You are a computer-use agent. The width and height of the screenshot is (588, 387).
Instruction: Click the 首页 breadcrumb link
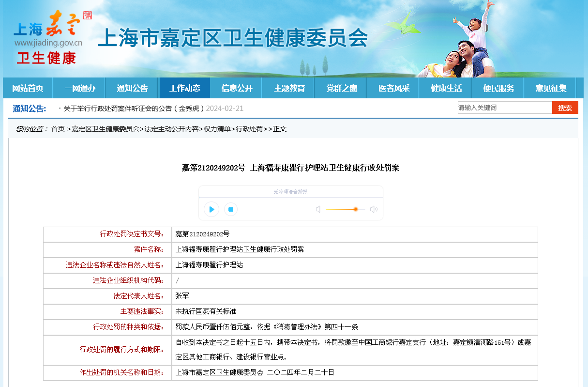click(58, 129)
